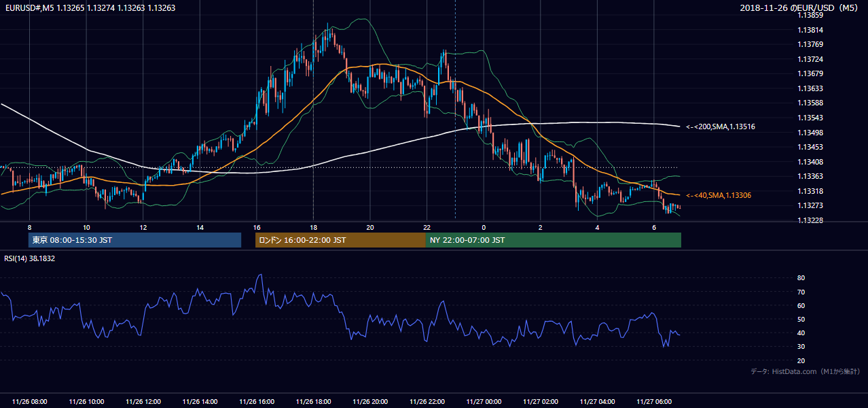Click hour label 0 under price chart
This screenshot has height=408, width=868.
(x=484, y=227)
